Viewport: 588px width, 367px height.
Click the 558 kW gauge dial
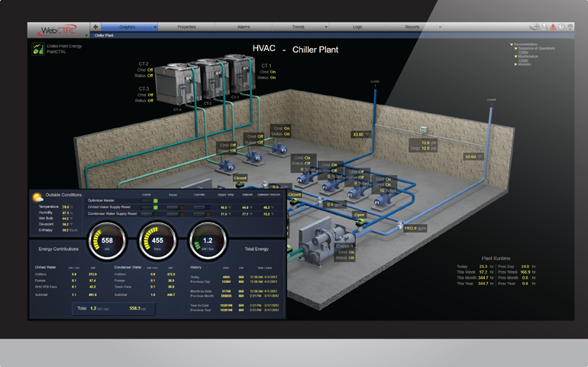tap(108, 240)
